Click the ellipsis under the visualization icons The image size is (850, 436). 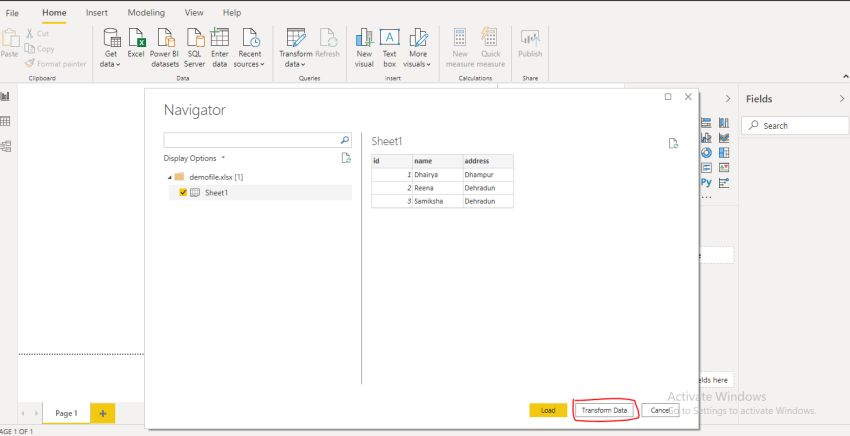click(706, 197)
